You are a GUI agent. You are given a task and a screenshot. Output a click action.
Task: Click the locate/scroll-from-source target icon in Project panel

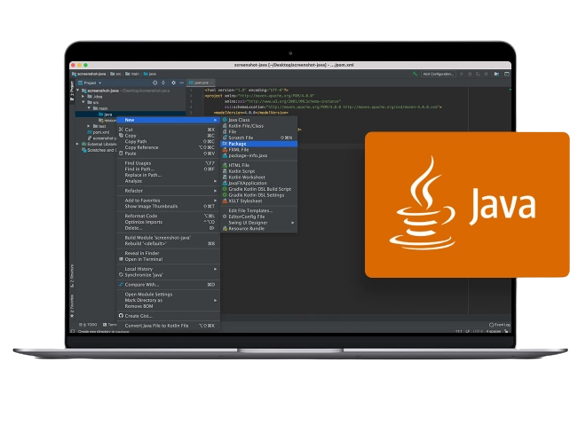pos(155,83)
